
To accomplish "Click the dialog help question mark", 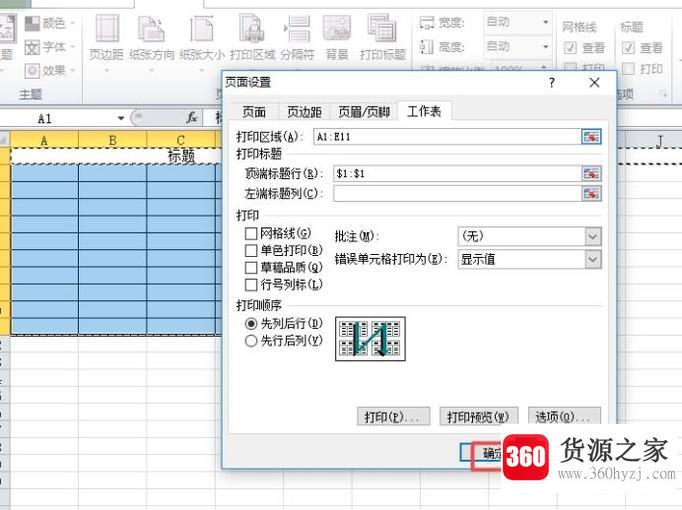I will (552, 83).
